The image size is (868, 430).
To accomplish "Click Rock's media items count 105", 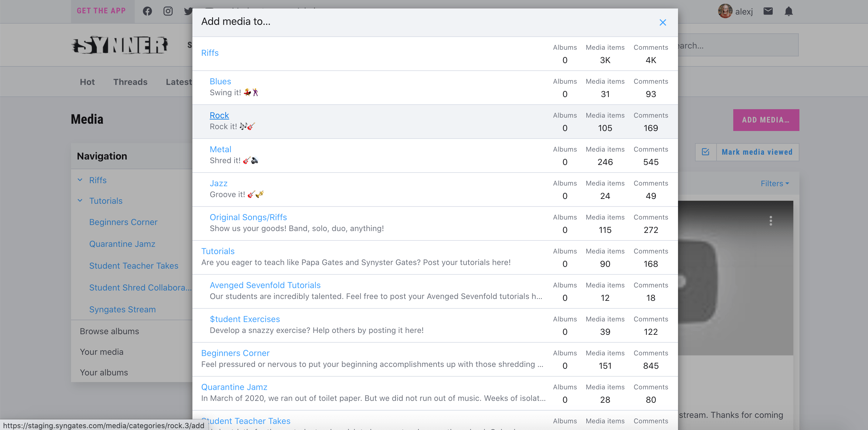I will coord(605,128).
